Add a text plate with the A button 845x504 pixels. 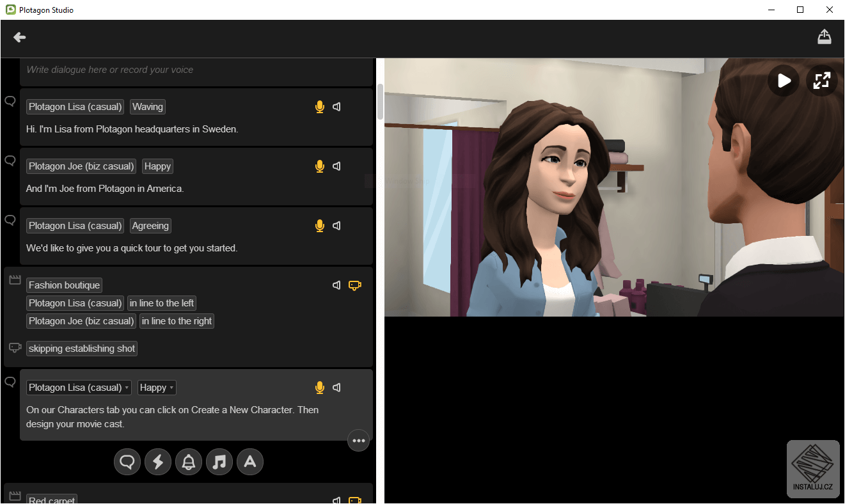click(x=250, y=462)
